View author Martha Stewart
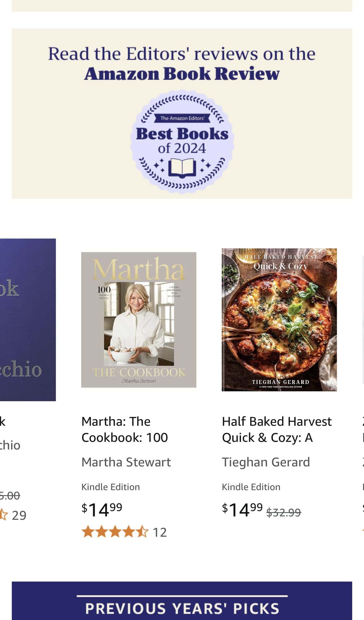Screen dimensions: 364x620 pyautogui.click(x=126, y=462)
